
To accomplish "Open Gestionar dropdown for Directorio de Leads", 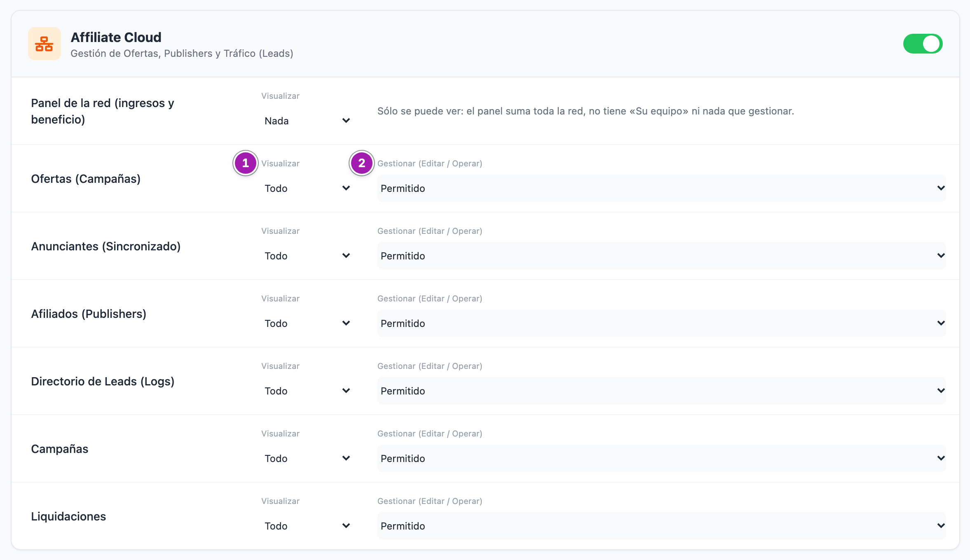I will [661, 391].
